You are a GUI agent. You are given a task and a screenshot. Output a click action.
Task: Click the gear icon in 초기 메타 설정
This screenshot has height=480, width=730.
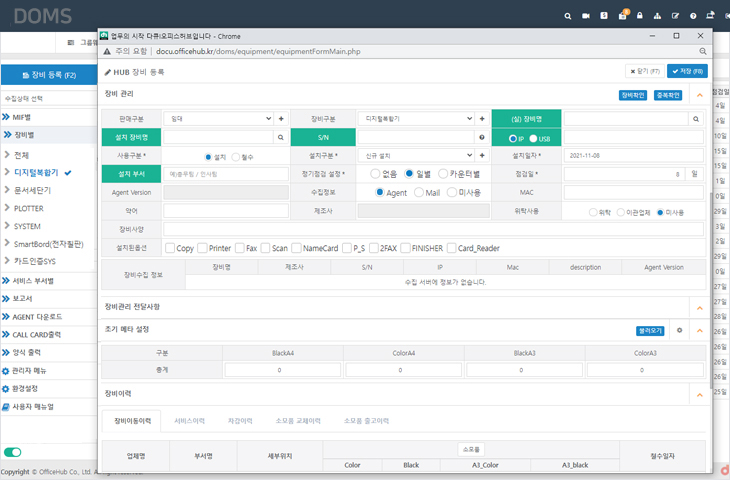(x=679, y=330)
